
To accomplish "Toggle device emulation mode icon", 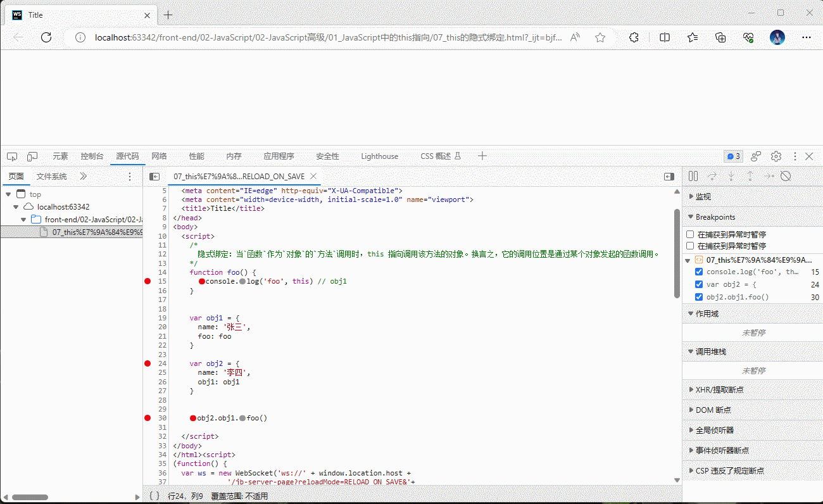I will click(32, 156).
